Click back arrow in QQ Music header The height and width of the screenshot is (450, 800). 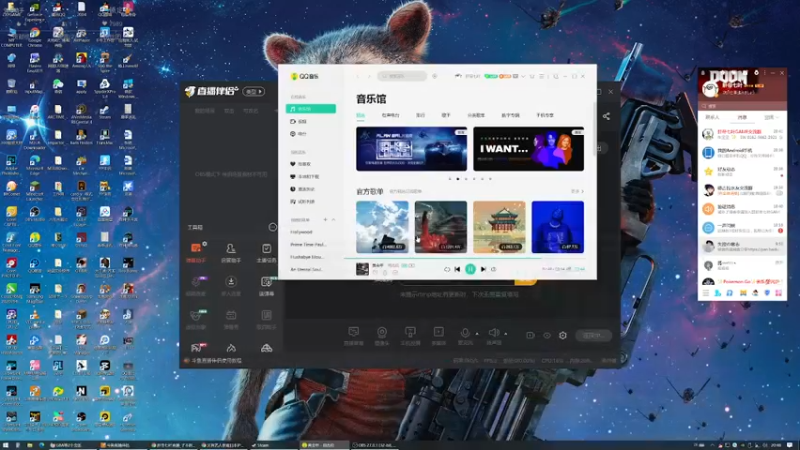coord(358,76)
